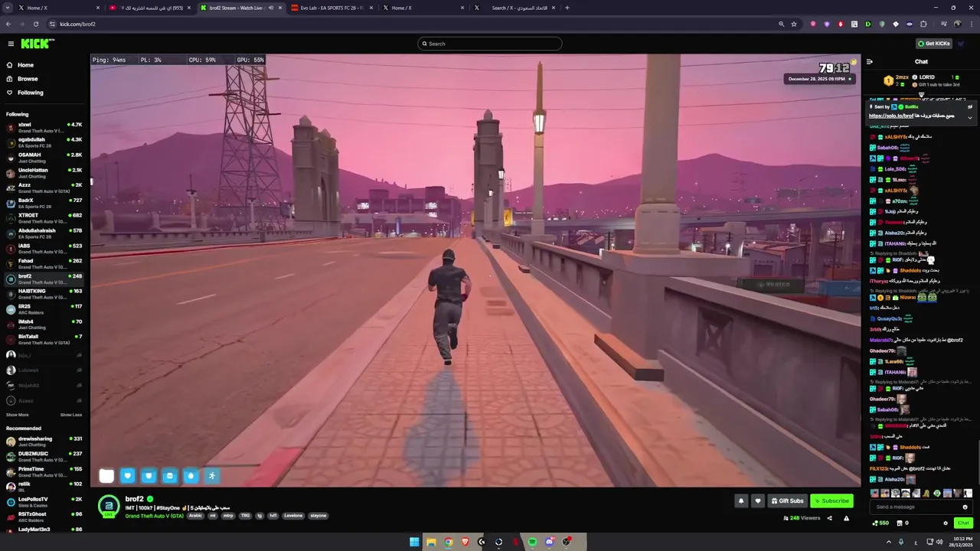This screenshot has height=551, width=980.
Task: Open a new browser tab
Action: [x=567, y=8]
